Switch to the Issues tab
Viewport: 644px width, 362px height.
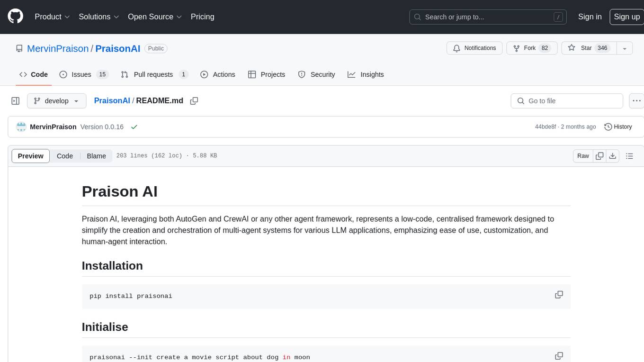pos(84,74)
